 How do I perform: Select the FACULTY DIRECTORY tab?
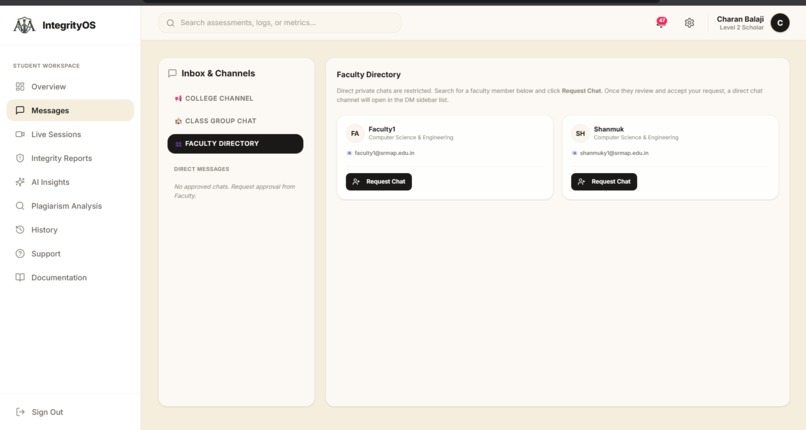click(x=235, y=144)
